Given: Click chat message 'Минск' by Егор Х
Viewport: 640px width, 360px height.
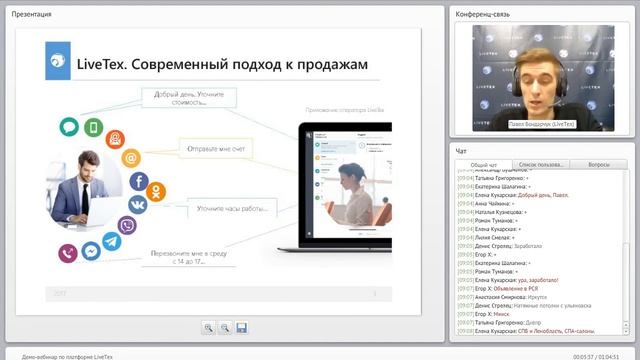Looking at the screenshot, I should 502,314.
